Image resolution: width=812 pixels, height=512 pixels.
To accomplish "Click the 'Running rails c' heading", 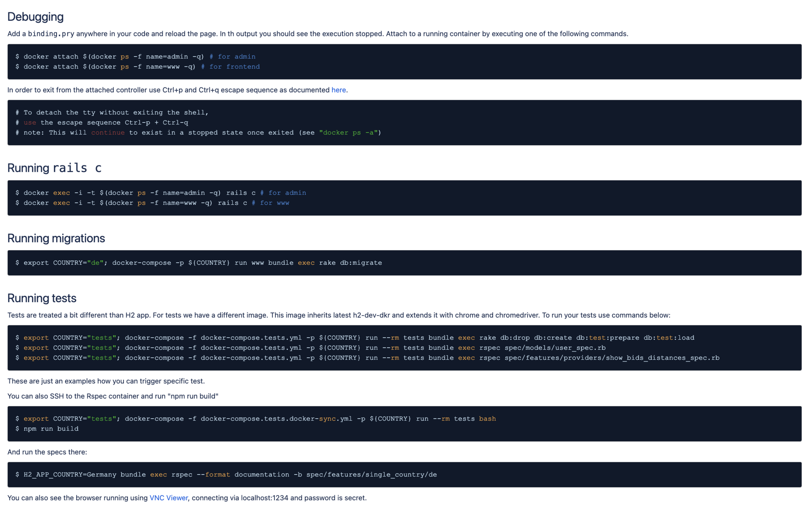I will pyautogui.click(x=54, y=168).
